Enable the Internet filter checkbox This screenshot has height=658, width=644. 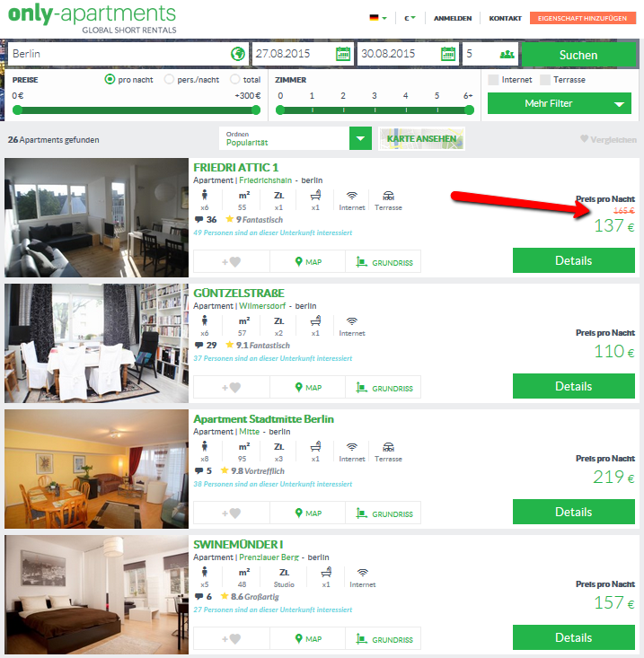click(x=493, y=80)
